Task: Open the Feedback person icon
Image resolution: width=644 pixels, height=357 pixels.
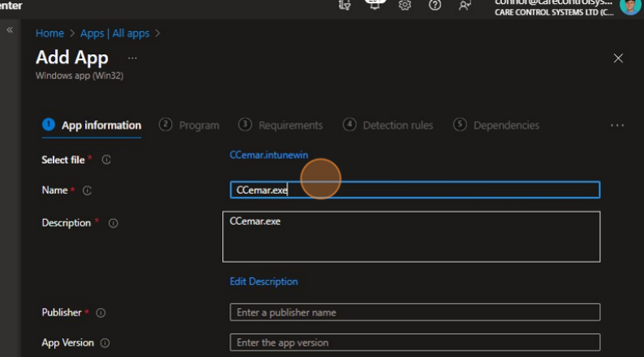Action: tap(465, 5)
